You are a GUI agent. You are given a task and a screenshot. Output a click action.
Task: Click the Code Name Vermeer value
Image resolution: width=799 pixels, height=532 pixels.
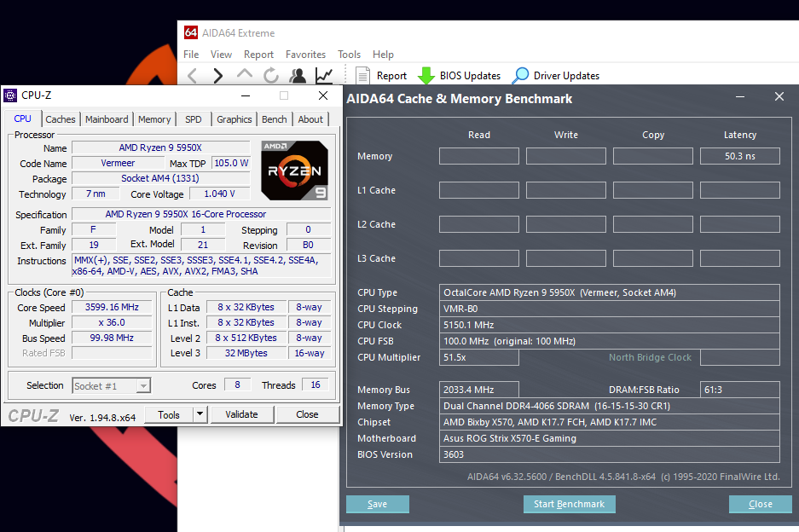point(118,163)
